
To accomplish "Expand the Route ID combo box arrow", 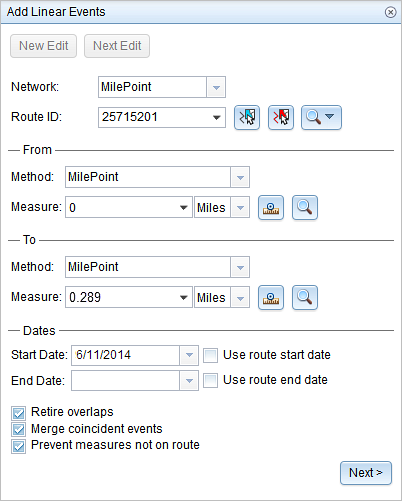I will point(217,117).
